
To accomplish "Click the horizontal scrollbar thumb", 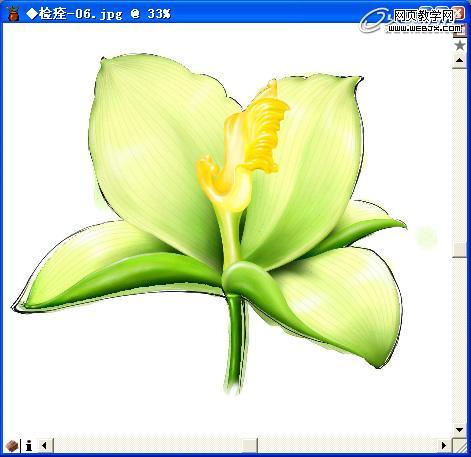I will 249,445.
